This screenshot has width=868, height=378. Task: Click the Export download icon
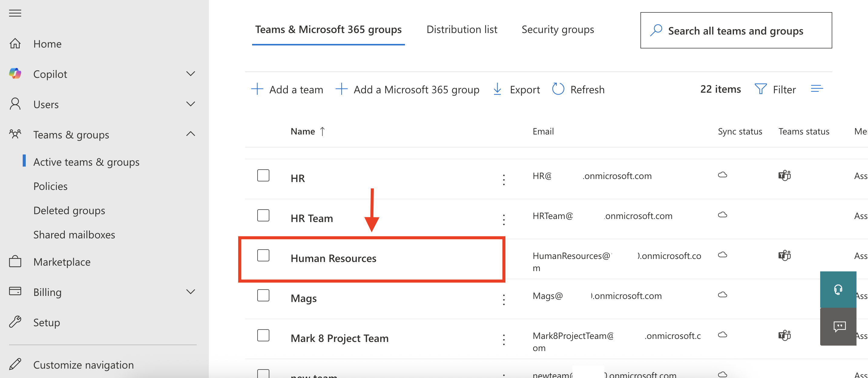[x=497, y=89]
